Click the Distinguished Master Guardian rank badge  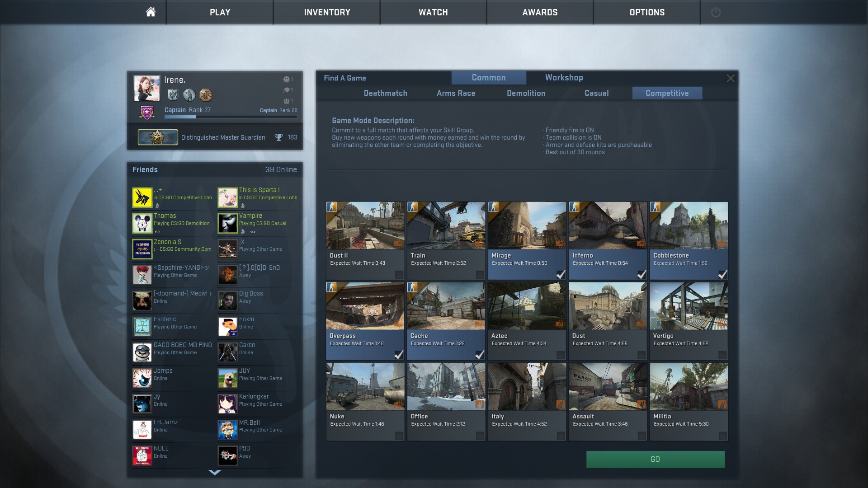pyautogui.click(x=158, y=137)
